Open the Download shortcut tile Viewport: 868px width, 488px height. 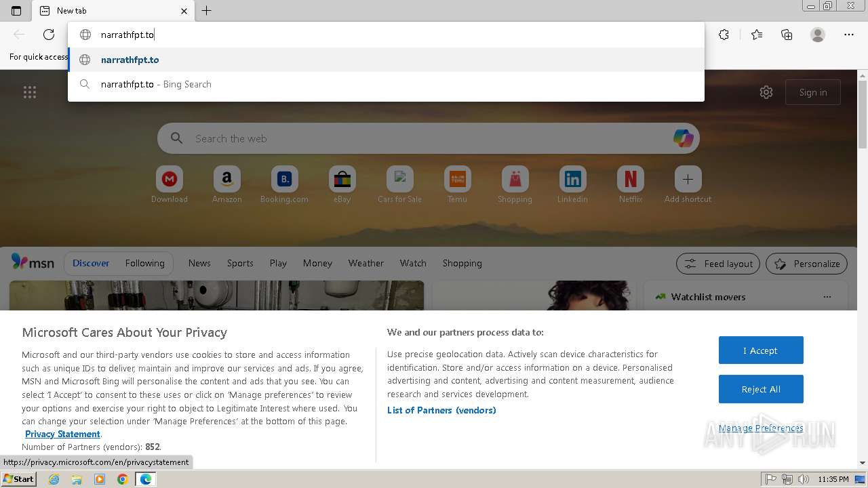pos(170,185)
